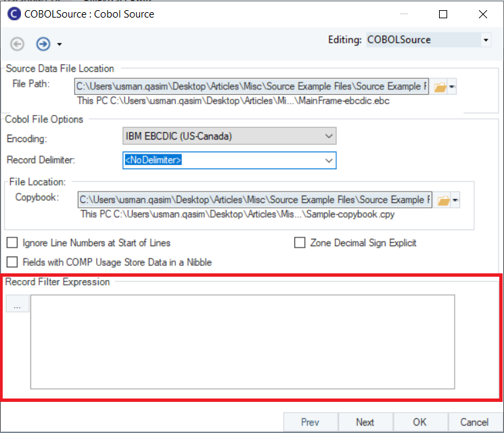The image size is (504, 433).
Task: Open expression builder with ellipsis button
Action: click(17, 305)
